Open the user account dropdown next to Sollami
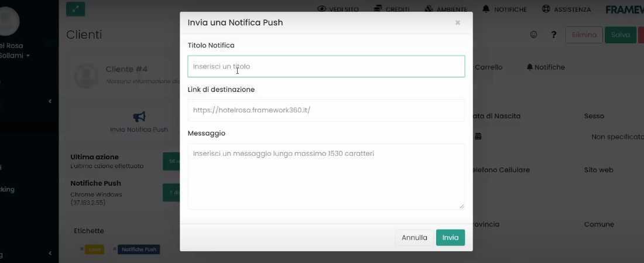The height and width of the screenshot is (263, 644). click(x=28, y=56)
